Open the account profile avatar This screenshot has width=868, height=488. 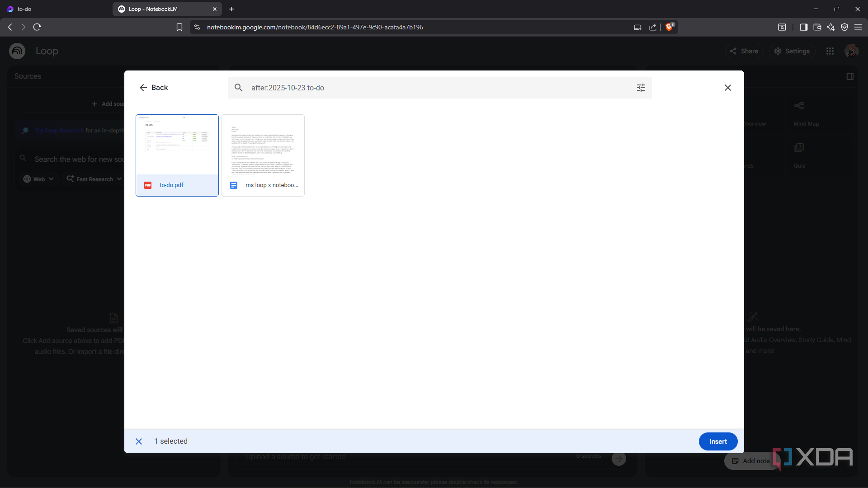[x=852, y=51]
